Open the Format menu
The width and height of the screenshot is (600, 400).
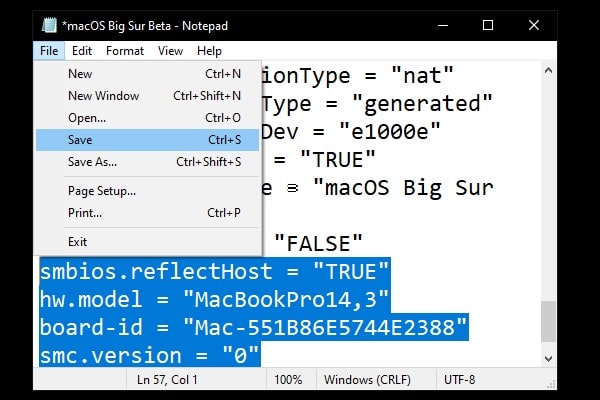pos(125,51)
